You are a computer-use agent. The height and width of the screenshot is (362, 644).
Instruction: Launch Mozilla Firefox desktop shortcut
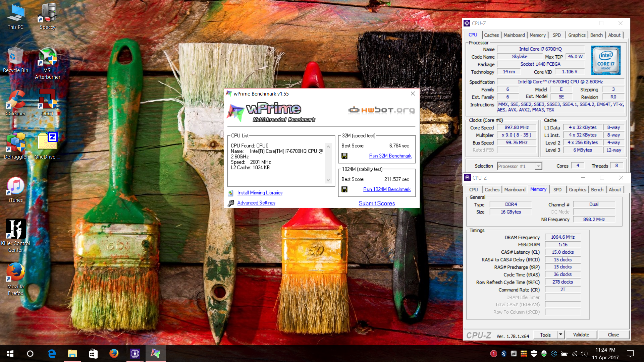(x=15, y=279)
